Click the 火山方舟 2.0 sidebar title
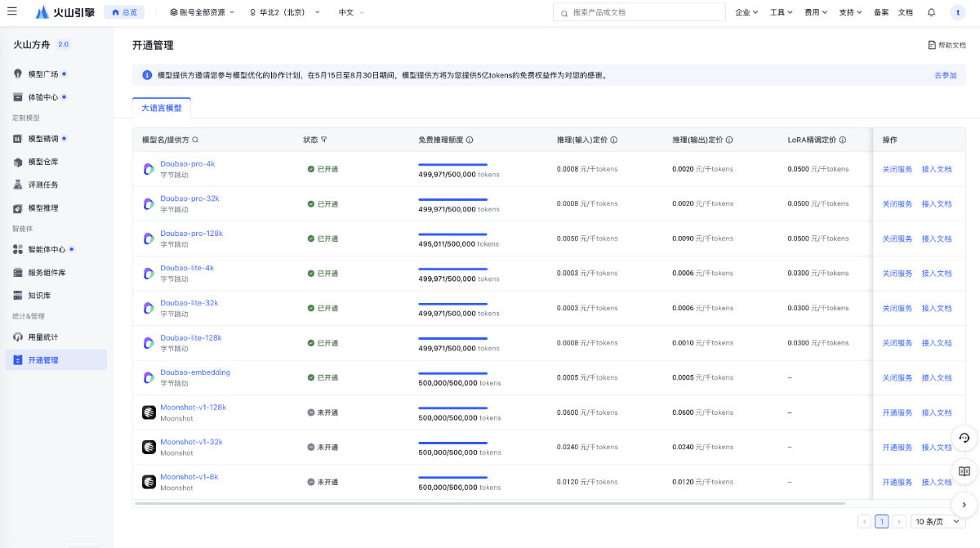This screenshot has height=548, width=980. point(42,44)
